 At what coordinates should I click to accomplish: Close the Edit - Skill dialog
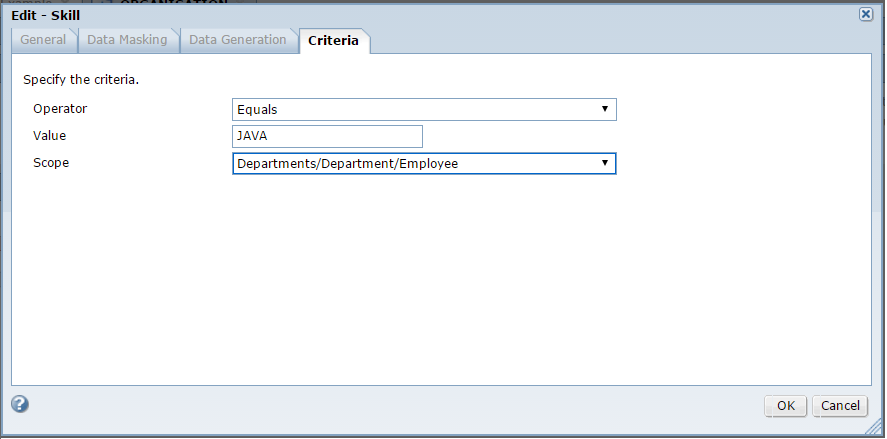pos(865,14)
